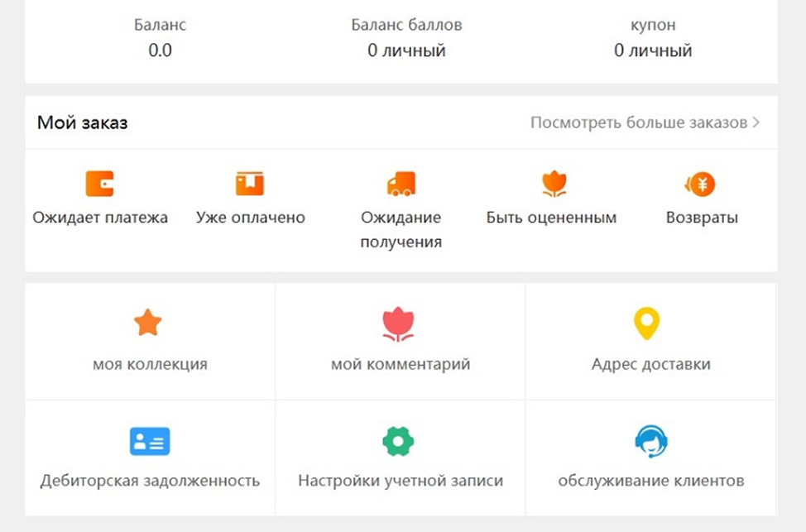This screenshot has width=806, height=532.
Task: Click the 'Уже оплачено' package icon
Action: (x=250, y=183)
